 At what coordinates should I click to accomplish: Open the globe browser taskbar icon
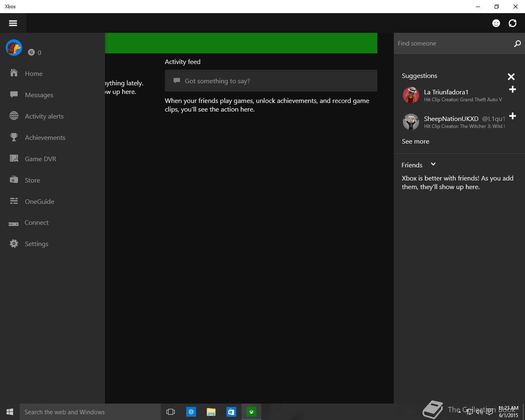pos(191,412)
